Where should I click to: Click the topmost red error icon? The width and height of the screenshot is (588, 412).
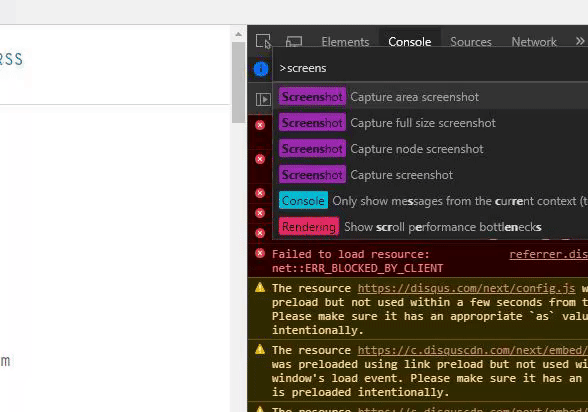click(x=260, y=125)
